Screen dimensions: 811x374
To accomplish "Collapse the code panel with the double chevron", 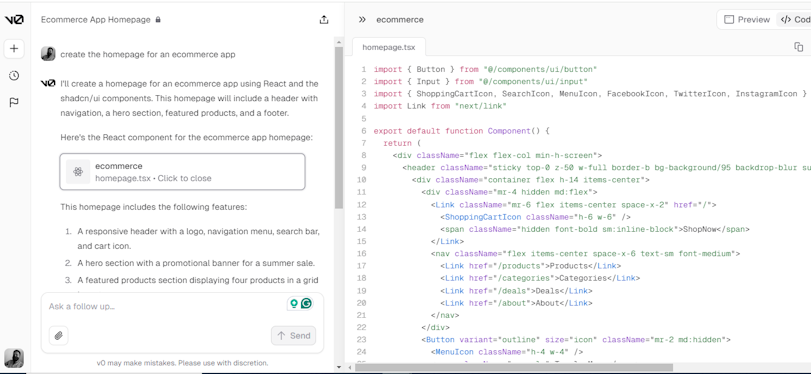I will (362, 20).
